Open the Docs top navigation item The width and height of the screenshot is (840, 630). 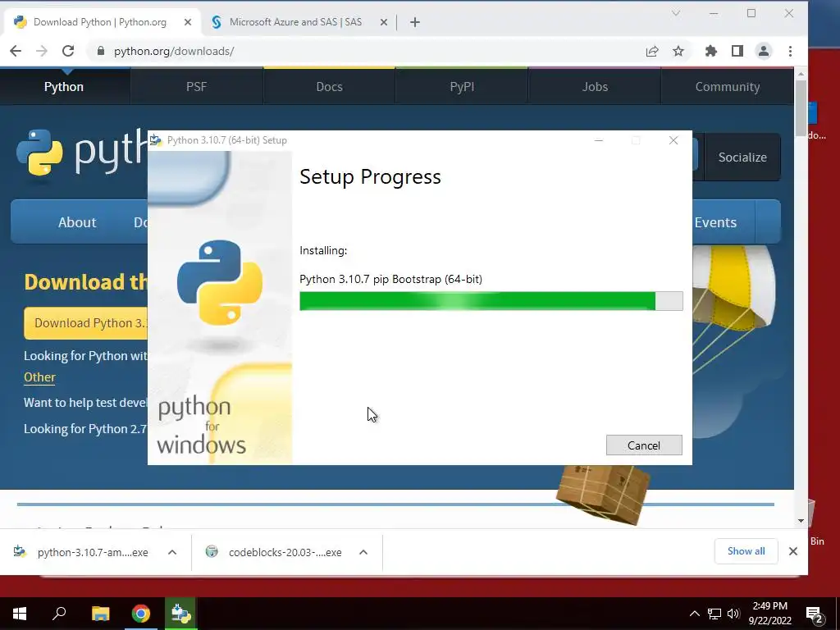(329, 87)
